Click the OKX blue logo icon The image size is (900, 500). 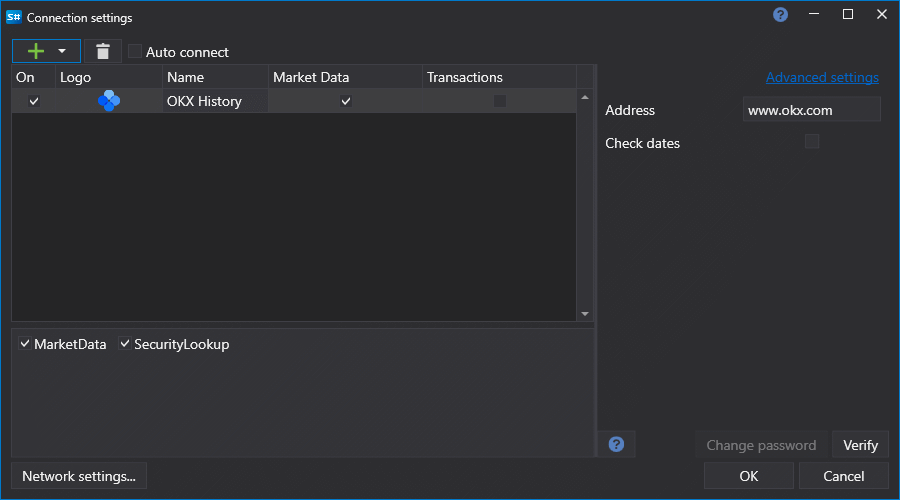click(x=109, y=101)
